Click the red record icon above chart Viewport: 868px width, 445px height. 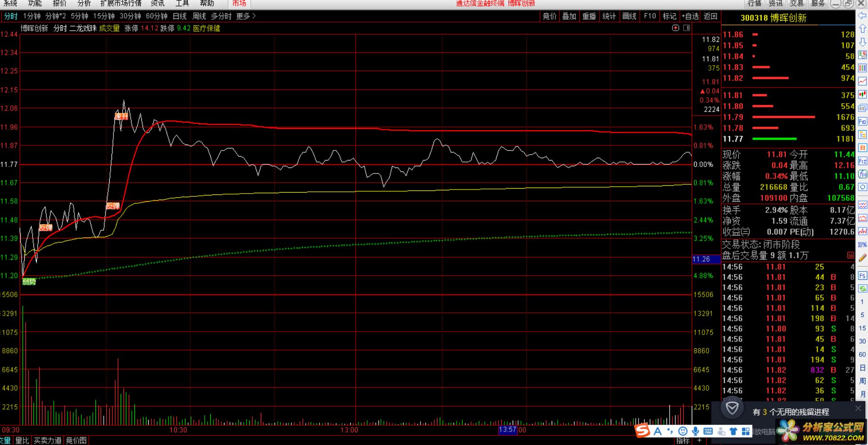675,28
